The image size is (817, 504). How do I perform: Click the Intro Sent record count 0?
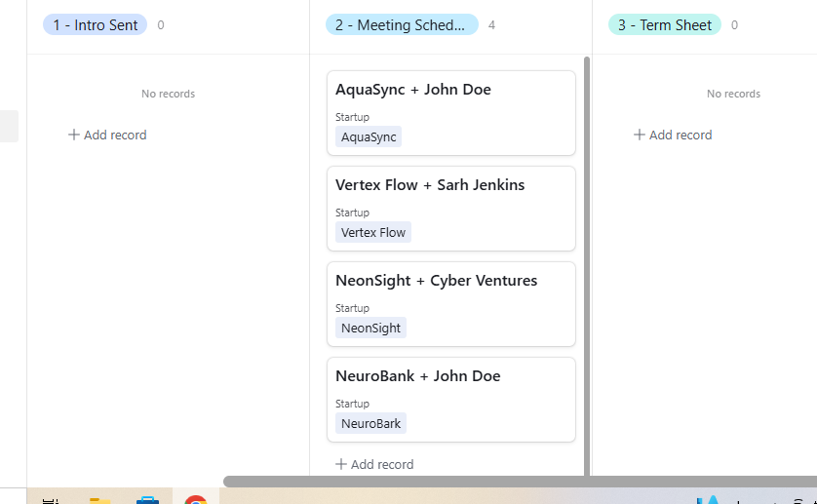click(x=161, y=25)
